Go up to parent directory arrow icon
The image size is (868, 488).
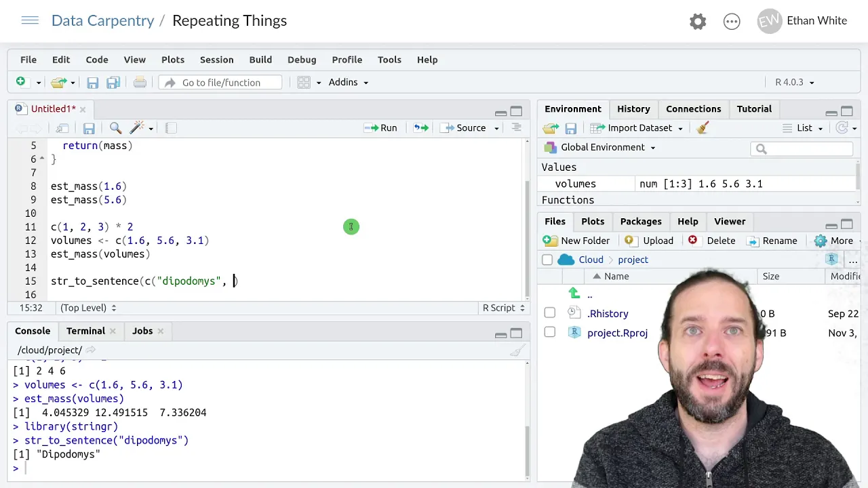[574, 293]
